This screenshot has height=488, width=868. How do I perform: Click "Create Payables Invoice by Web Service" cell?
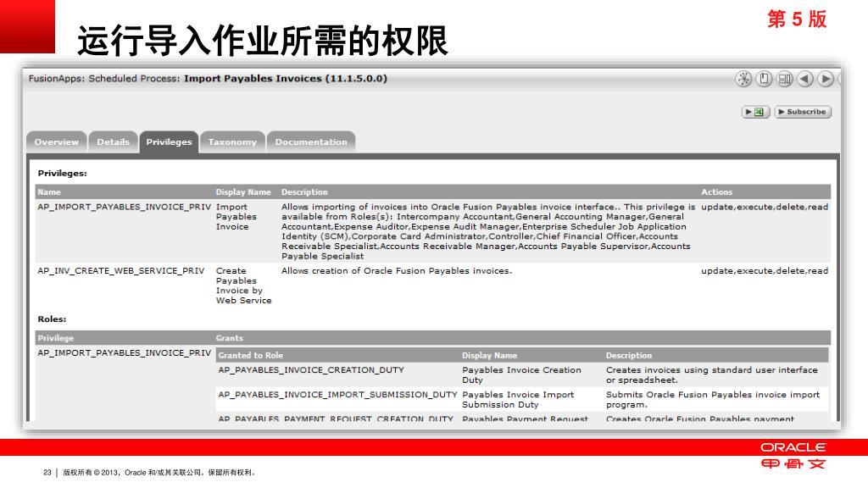243,286
